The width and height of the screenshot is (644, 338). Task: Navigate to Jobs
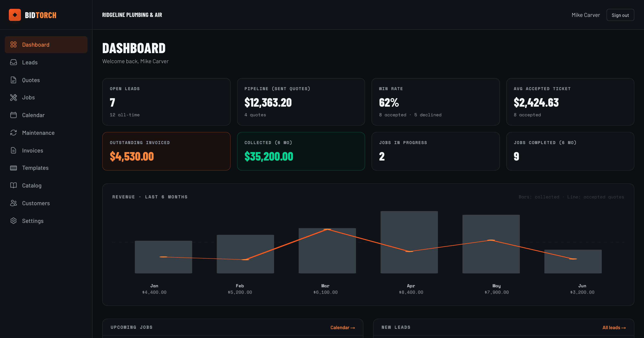pos(46,98)
